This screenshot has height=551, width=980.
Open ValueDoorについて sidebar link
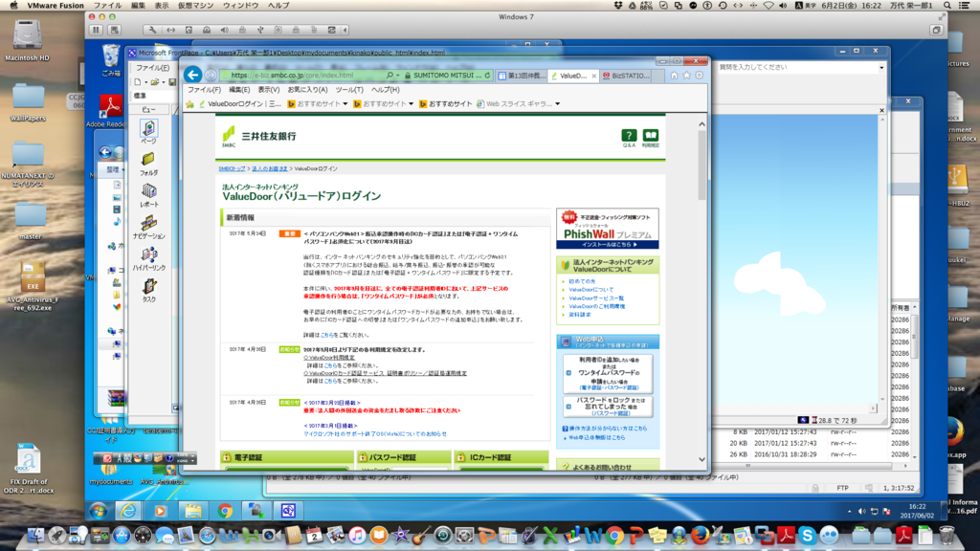tap(591, 290)
